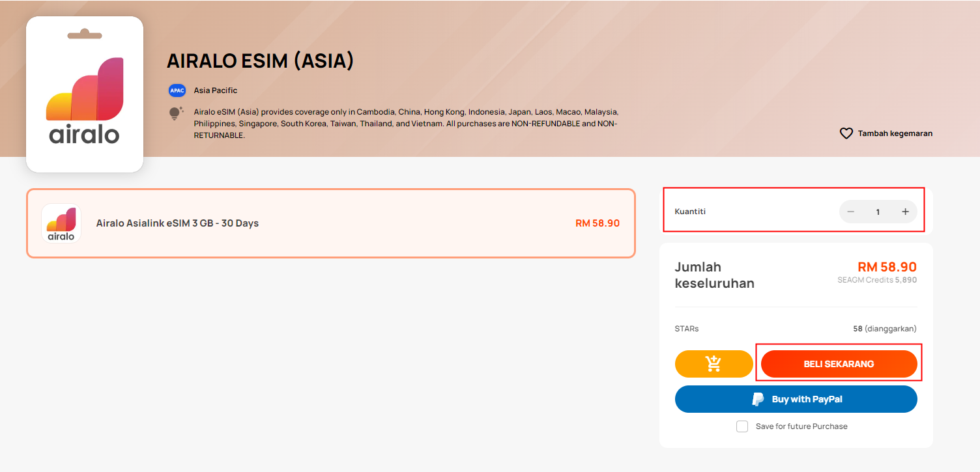
Task: Click the heart icon for favourites
Action: (x=846, y=133)
